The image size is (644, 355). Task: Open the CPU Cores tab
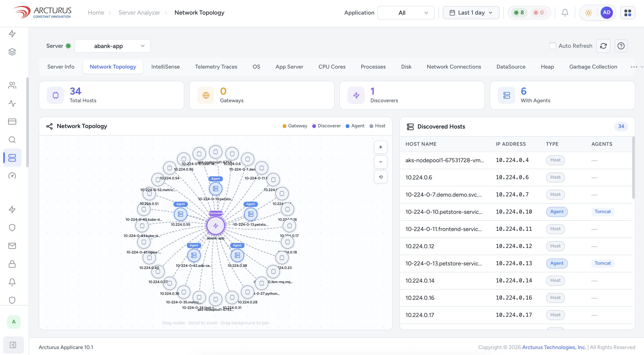tap(332, 67)
